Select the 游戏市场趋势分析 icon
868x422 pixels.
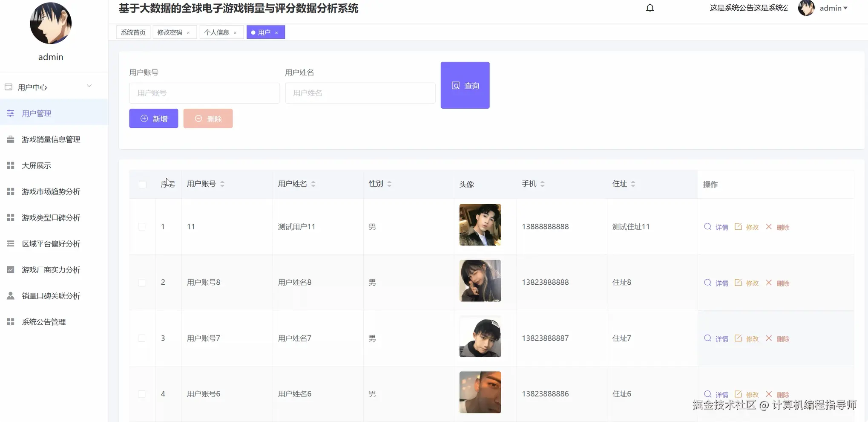tap(10, 191)
